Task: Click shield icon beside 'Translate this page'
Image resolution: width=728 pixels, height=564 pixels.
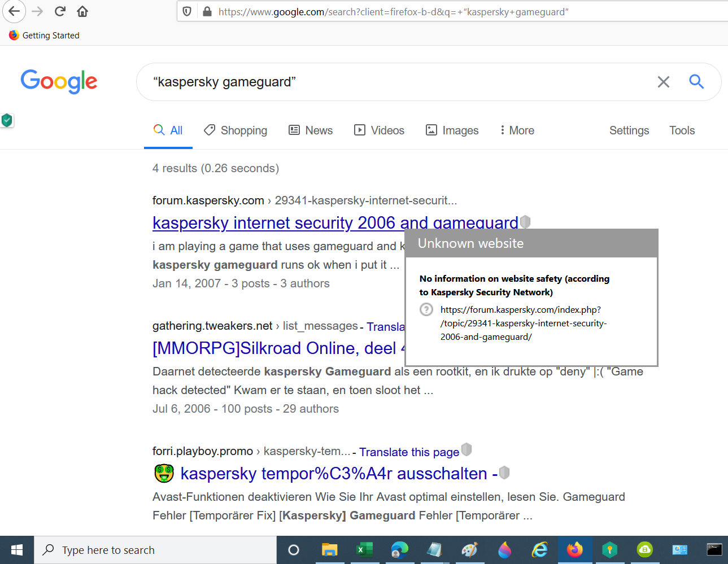Action: [467, 449]
